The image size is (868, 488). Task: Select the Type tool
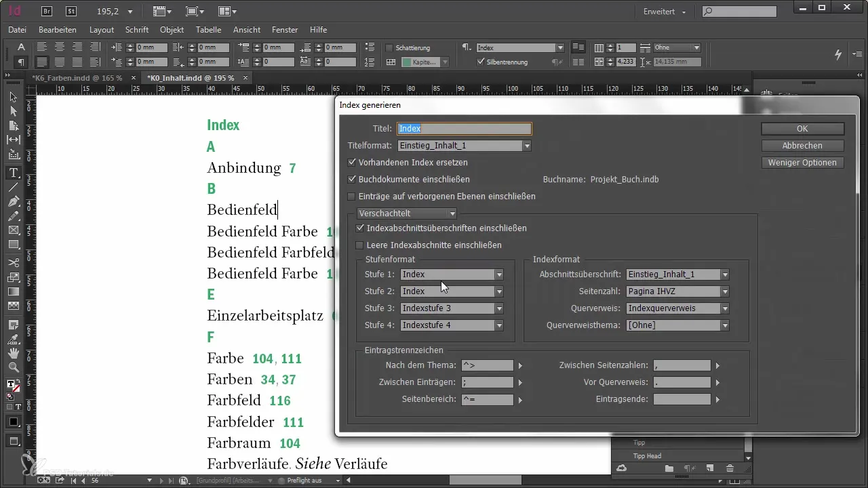coord(13,173)
